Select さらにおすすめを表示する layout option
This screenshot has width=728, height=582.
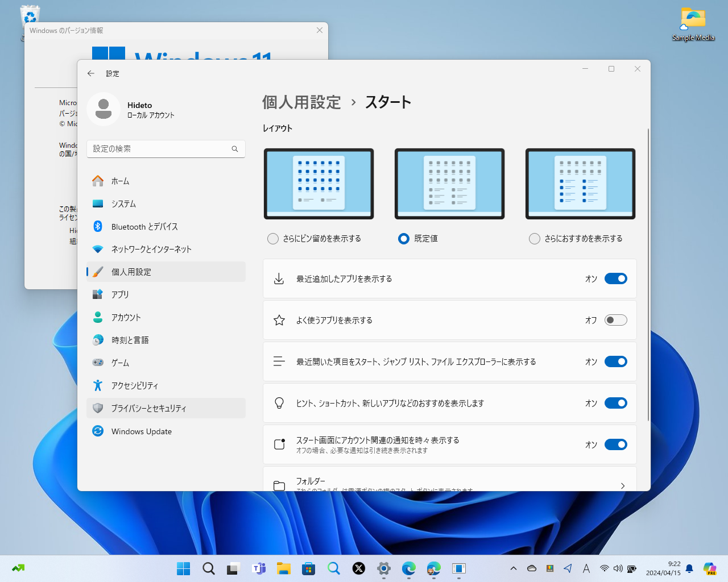point(535,239)
